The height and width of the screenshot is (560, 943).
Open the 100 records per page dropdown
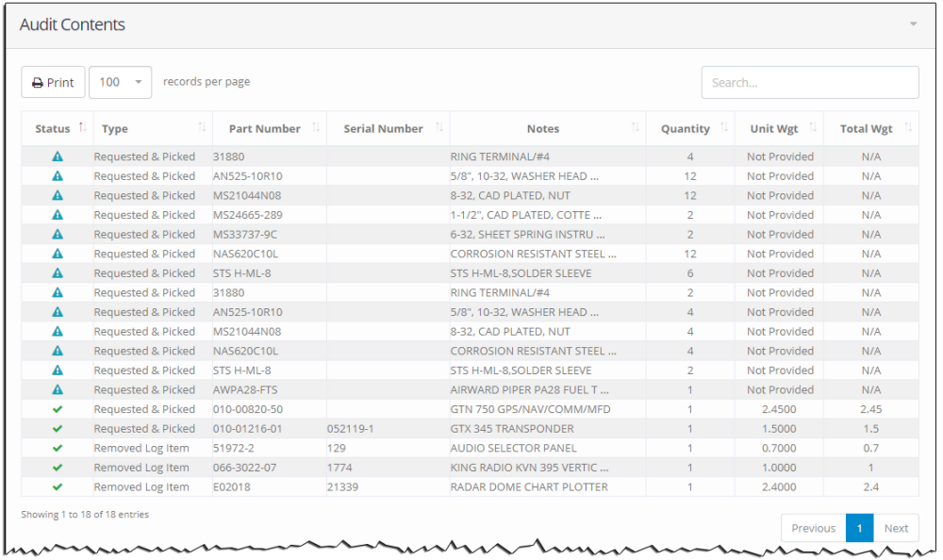click(121, 82)
